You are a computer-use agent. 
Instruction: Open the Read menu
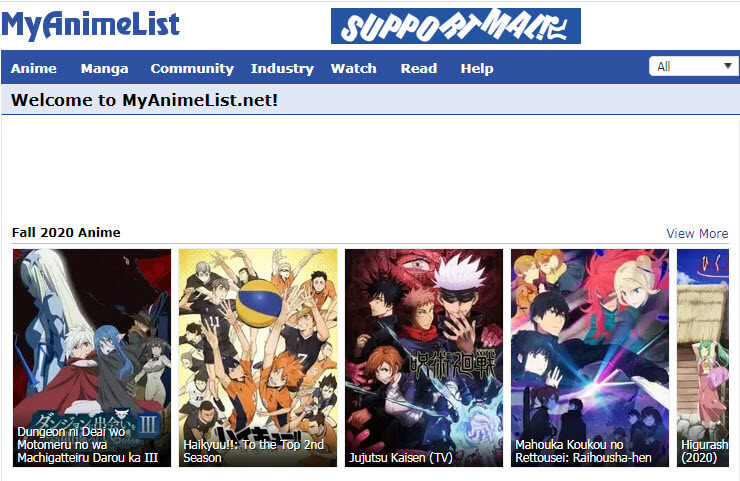point(419,68)
